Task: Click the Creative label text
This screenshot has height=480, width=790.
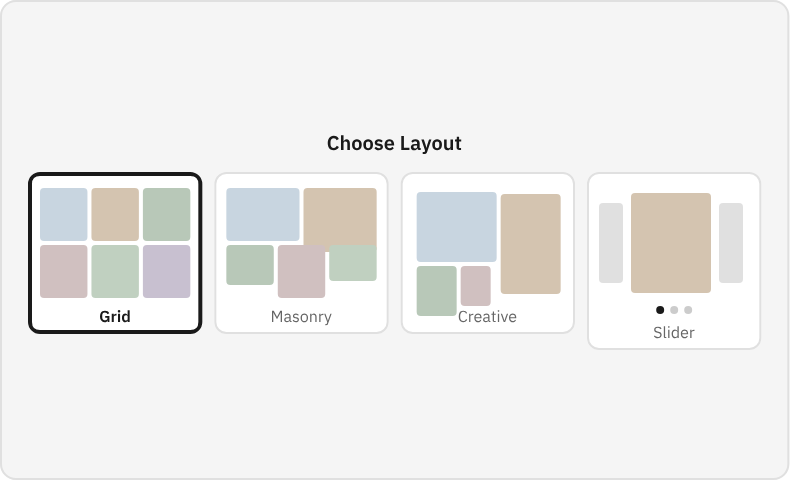Action: point(487,317)
